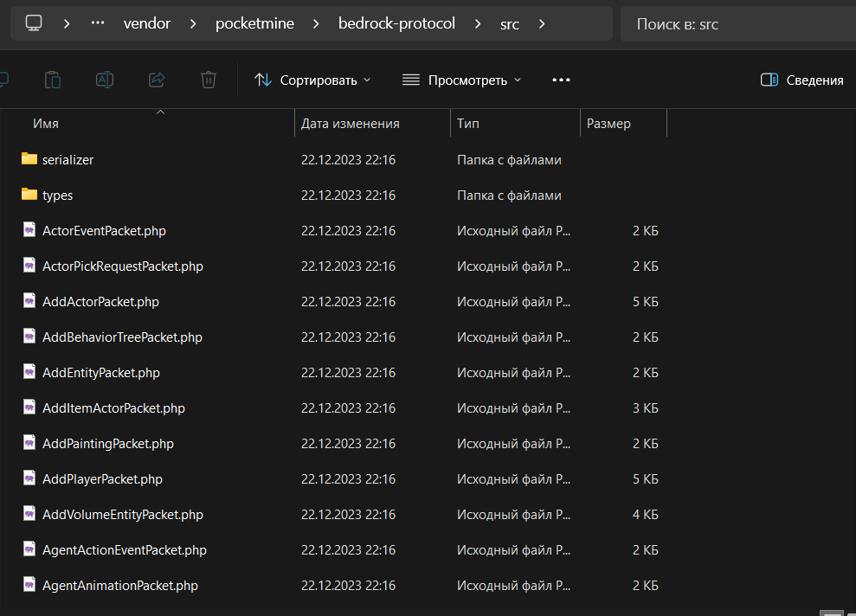Click the This PC monitor icon

point(34,23)
